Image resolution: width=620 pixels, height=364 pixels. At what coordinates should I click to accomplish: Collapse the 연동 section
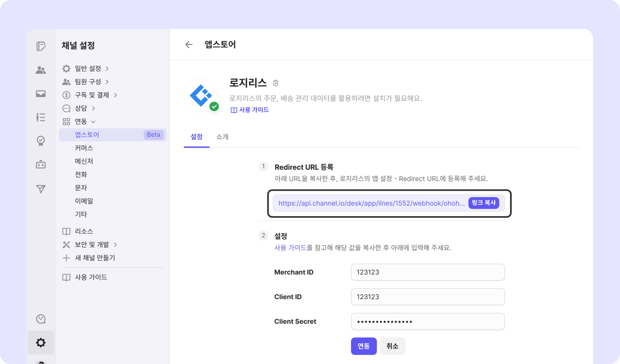[x=81, y=121]
